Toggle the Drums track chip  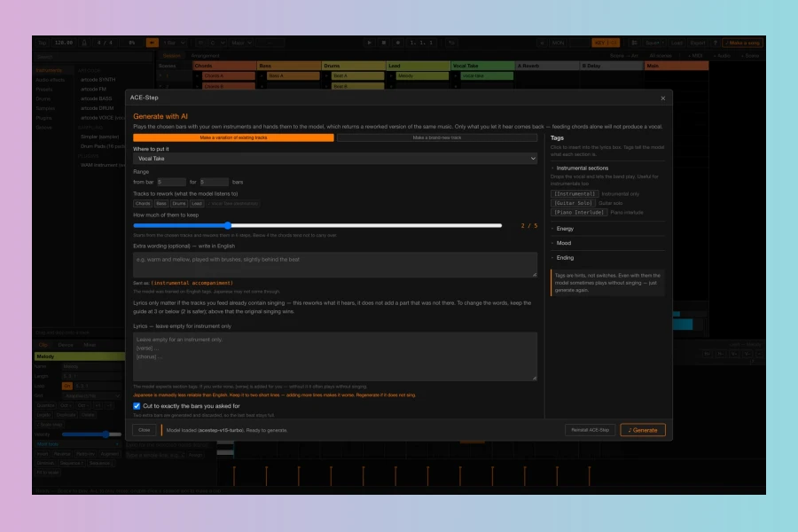[x=178, y=204]
